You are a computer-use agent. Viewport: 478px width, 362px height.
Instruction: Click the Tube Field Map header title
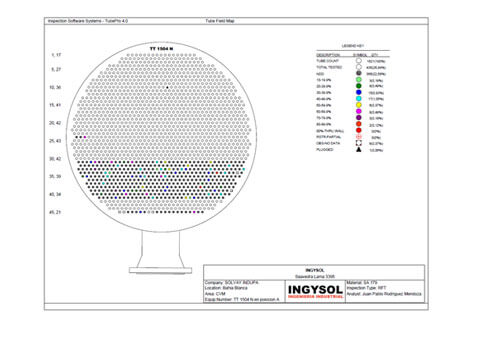(220, 21)
